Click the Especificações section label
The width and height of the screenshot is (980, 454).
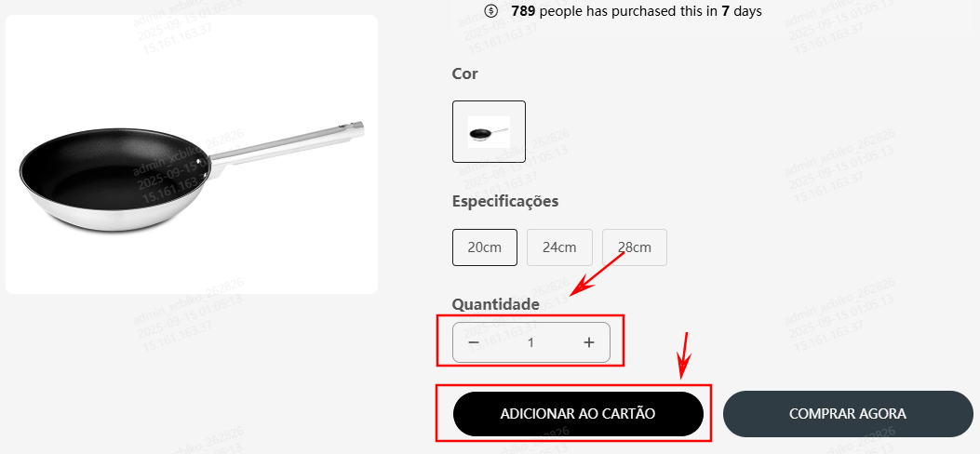504,201
